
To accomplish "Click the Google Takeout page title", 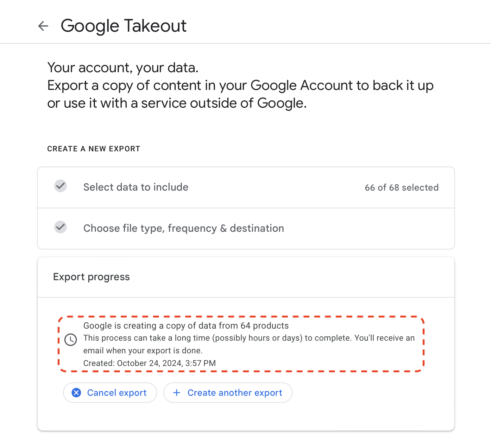I will [123, 26].
